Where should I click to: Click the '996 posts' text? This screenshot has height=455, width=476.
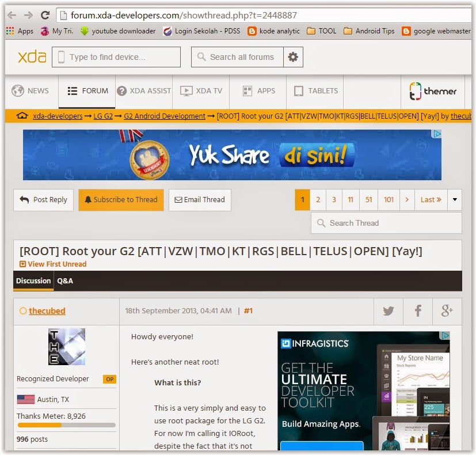[32, 439]
